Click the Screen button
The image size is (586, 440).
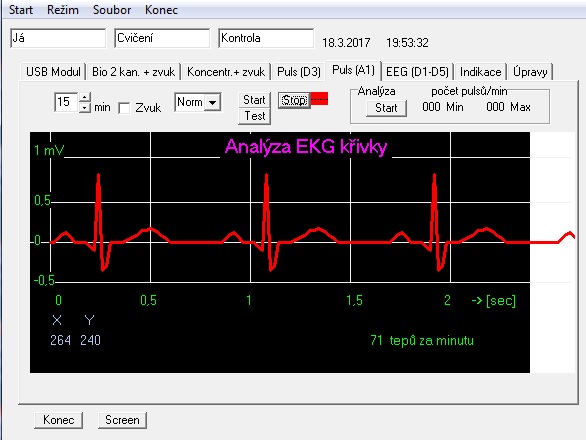click(122, 420)
